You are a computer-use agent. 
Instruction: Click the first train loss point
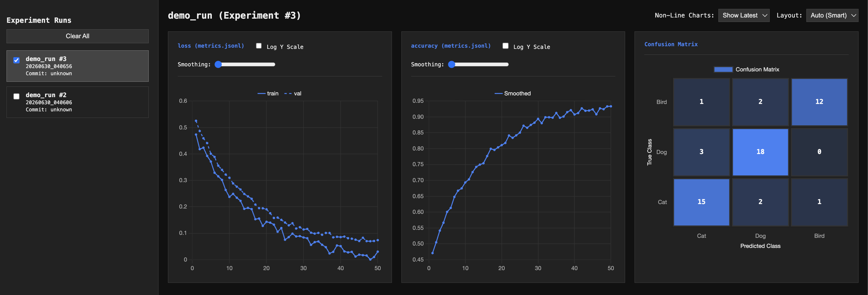coord(196,135)
